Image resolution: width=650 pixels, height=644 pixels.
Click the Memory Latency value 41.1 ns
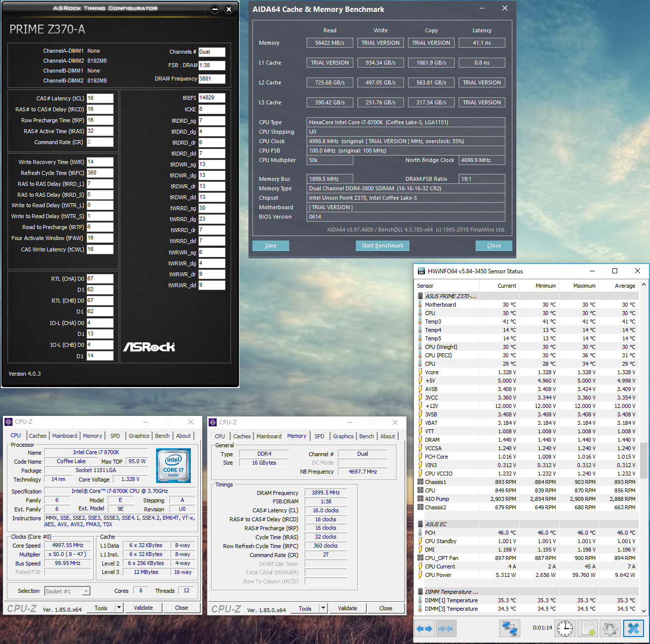click(x=482, y=43)
